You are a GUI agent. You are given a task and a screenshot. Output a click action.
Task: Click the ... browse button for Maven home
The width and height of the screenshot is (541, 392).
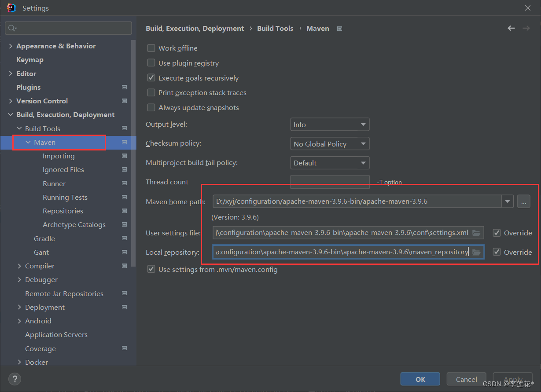pyautogui.click(x=523, y=201)
